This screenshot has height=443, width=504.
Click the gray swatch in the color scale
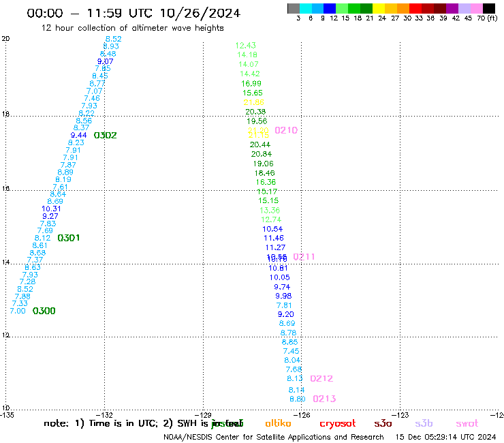pyautogui.click(x=294, y=8)
